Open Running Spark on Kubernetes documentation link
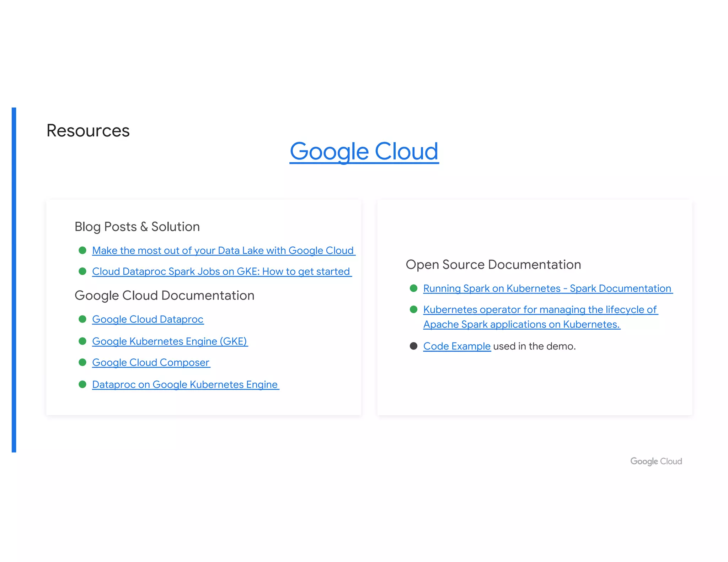 547,288
